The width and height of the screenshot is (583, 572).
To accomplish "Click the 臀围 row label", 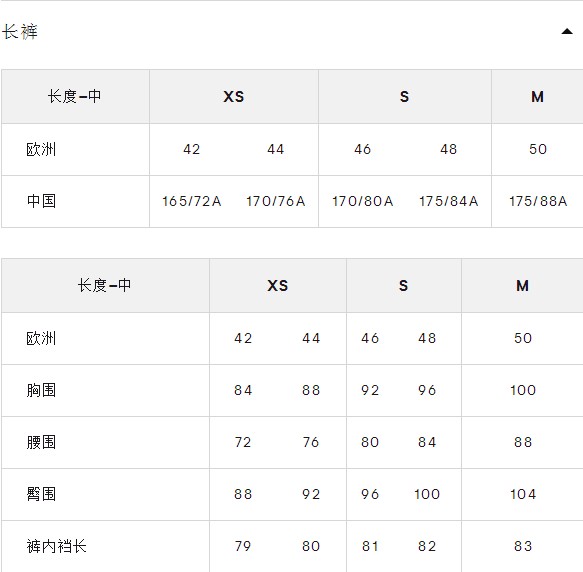I will click(x=41, y=494).
